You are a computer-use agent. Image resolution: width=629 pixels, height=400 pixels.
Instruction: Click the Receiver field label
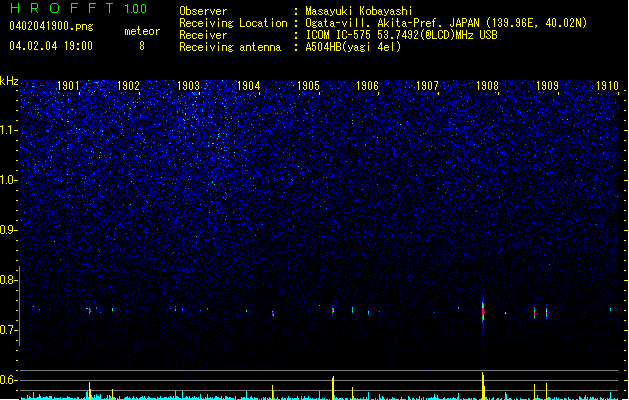(203, 35)
